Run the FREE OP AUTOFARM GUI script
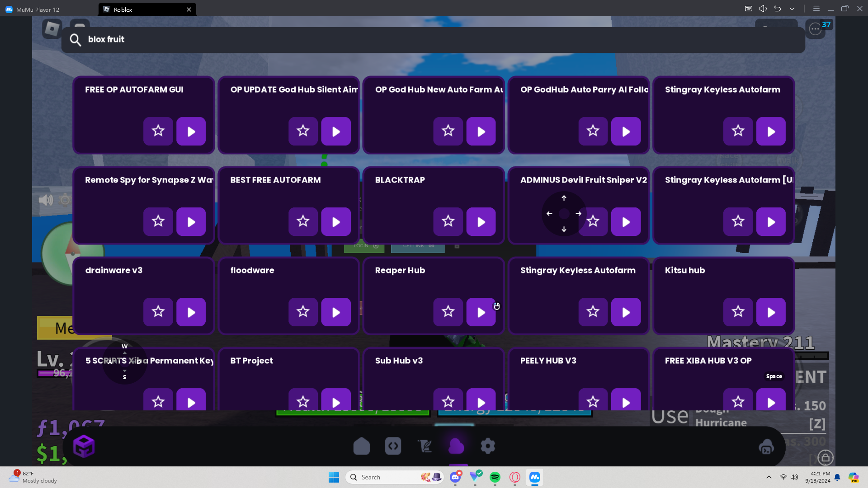 pos(191,131)
